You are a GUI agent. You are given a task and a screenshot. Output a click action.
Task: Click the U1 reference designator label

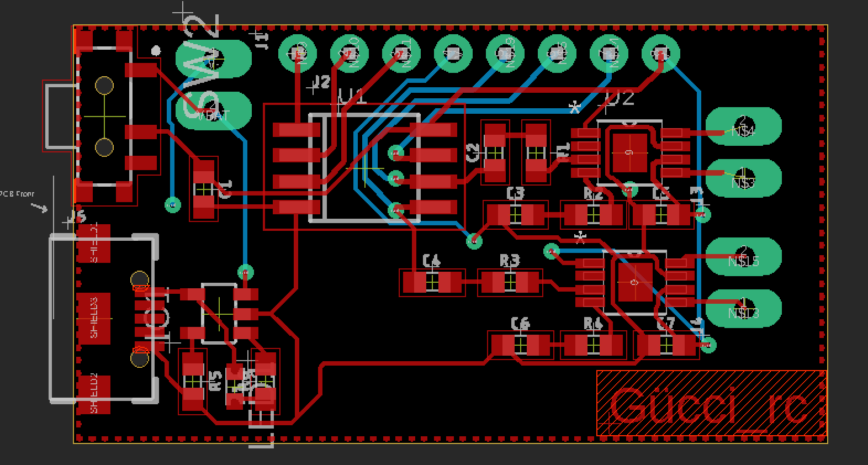pyautogui.click(x=352, y=97)
